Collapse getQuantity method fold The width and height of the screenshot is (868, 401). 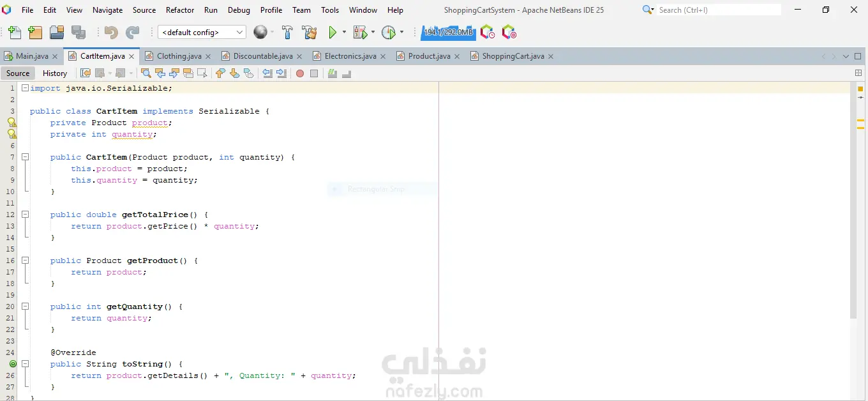pyautogui.click(x=25, y=306)
